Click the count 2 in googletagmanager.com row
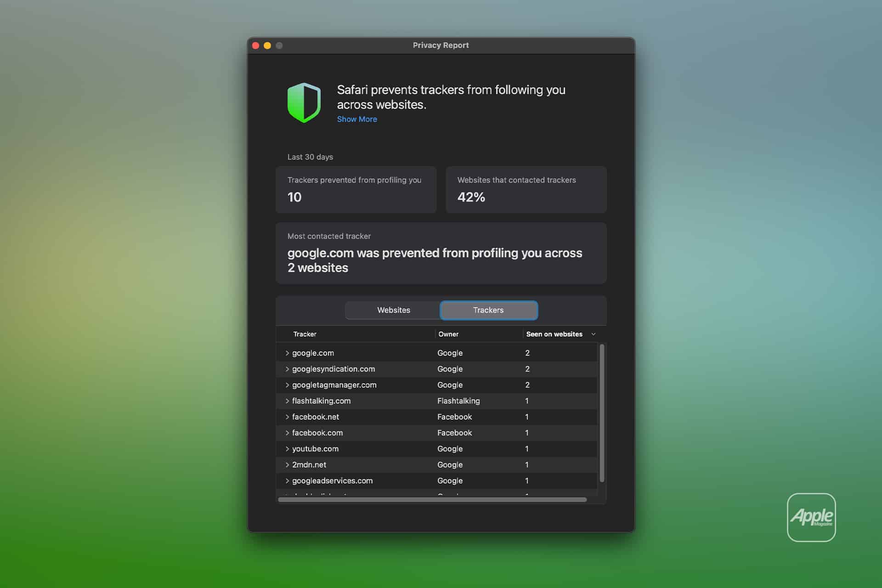882x588 pixels. click(527, 385)
